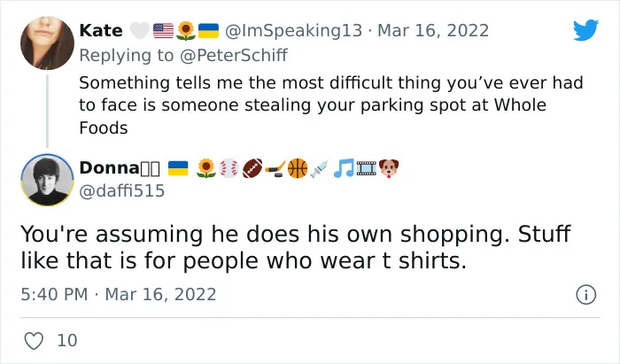This screenshot has width=620, height=364.
Task: Open Kate's profile picture
Action: (x=47, y=43)
